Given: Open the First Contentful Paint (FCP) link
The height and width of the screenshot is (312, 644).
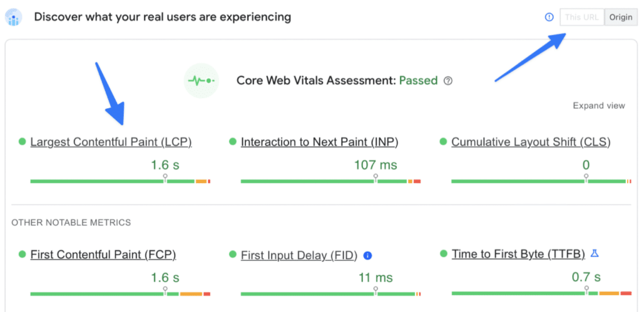Looking at the screenshot, I should [103, 255].
